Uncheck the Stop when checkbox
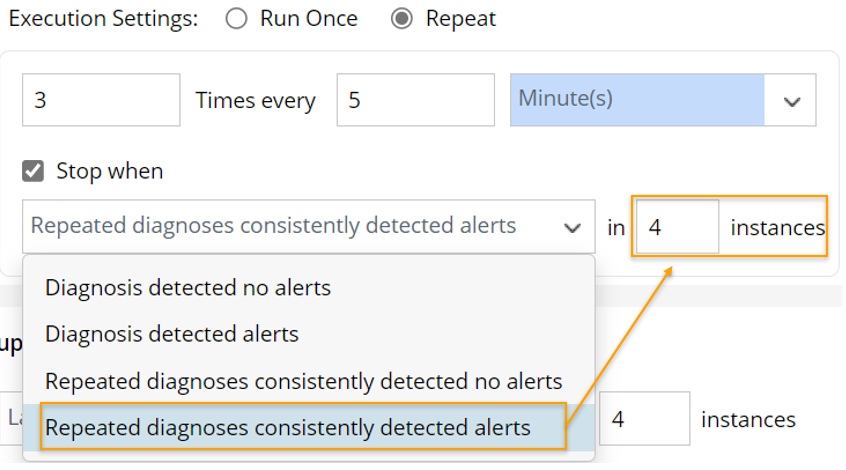846x470 pixels. (x=34, y=171)
